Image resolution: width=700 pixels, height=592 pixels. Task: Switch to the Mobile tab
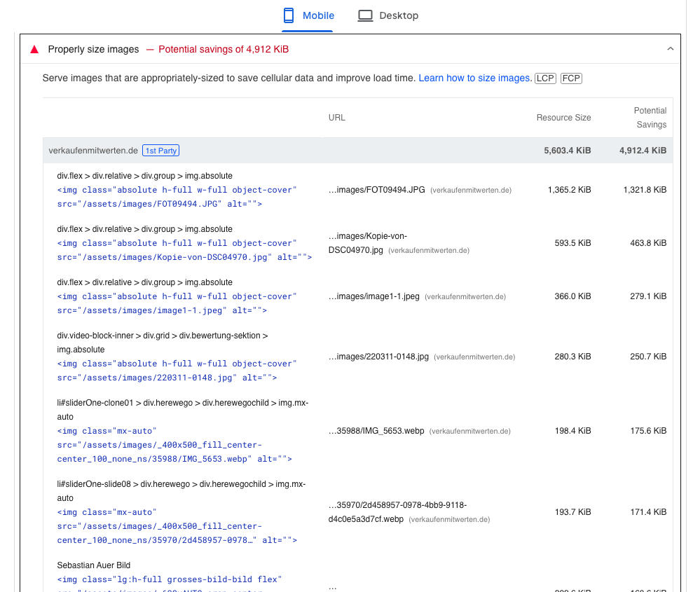pos(308,15)
